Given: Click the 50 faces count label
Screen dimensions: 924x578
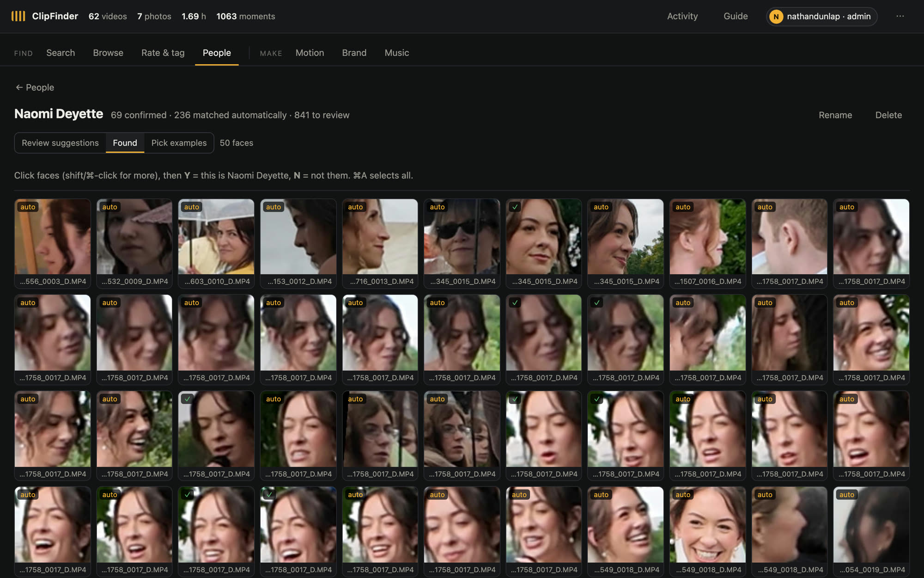Looking at the screenshot, I should (x=237, y=143).
